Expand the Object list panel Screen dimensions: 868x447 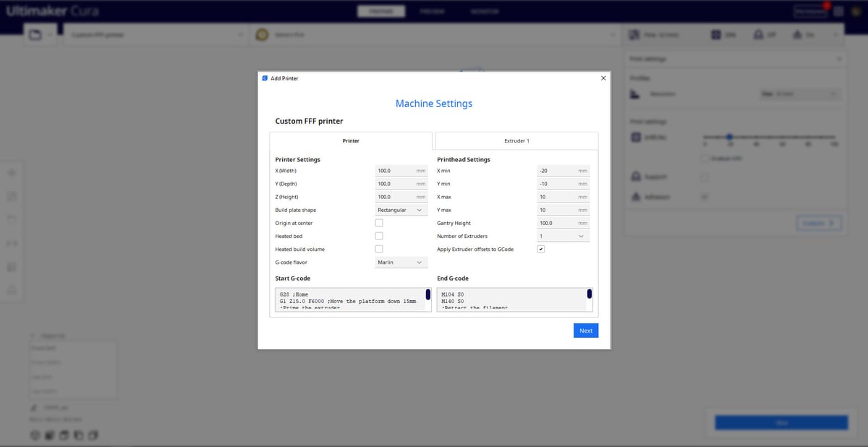(48, 336)
